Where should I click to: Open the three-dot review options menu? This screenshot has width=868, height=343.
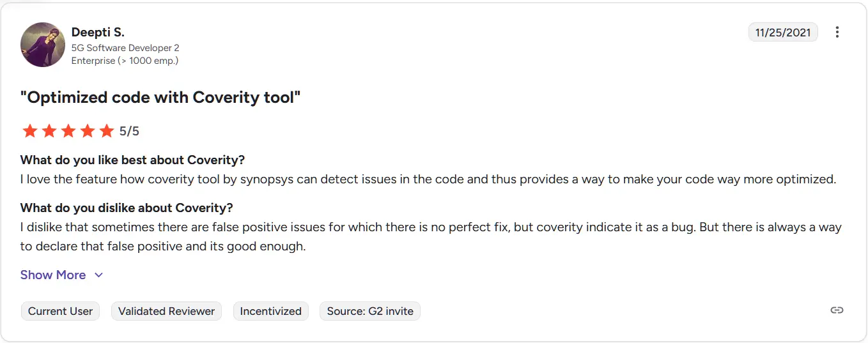click(x=837, y=32)
